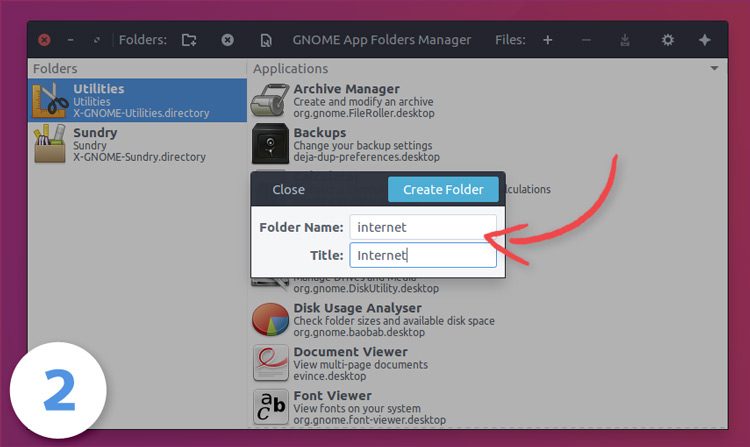
Task: Select the Archive Manager application
Action: (x=487, y=100)
